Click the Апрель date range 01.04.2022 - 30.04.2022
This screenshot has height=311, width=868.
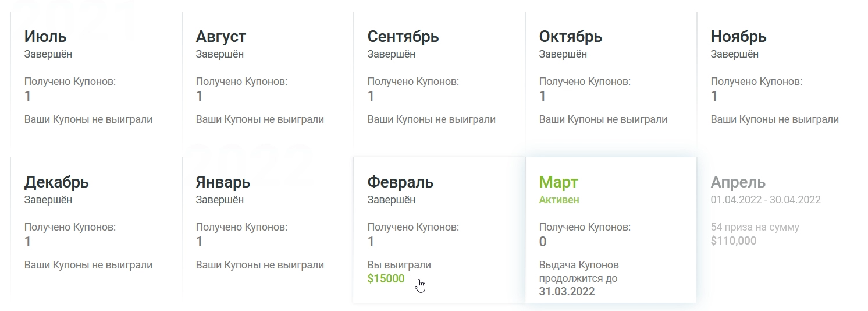[766, 200]
